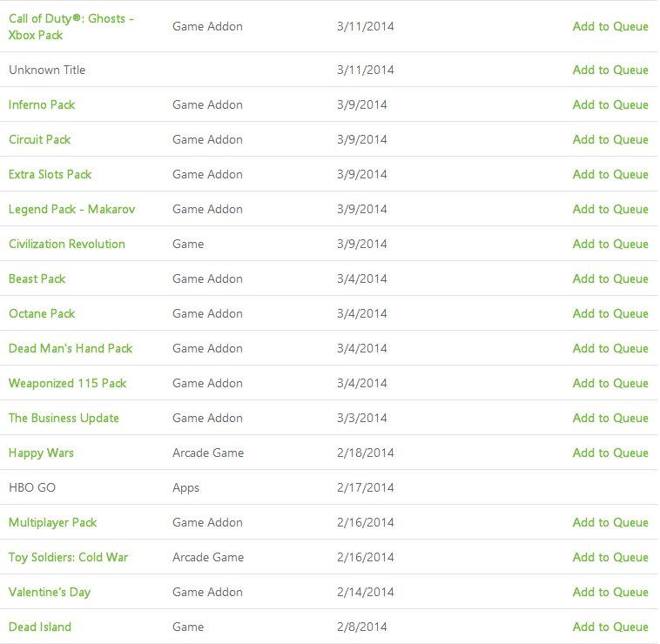Add Circuit Pack to queue
Image resolution: width=660 pixels, height=644 pixels.
tap(610, 139)
